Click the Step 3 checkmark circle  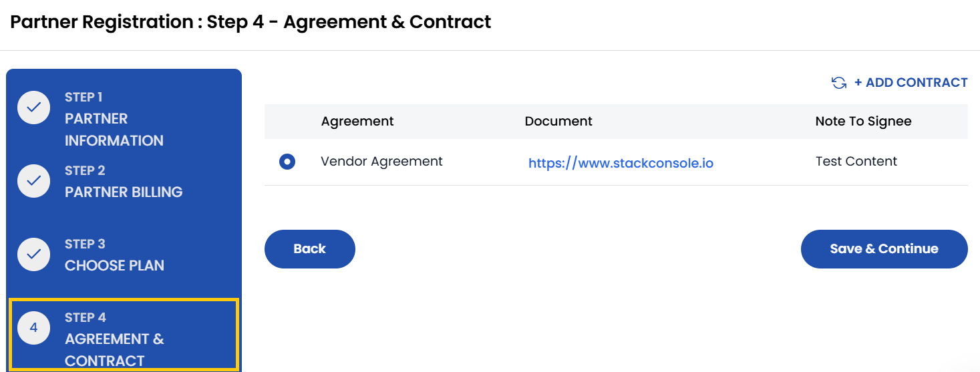[34, 254]
